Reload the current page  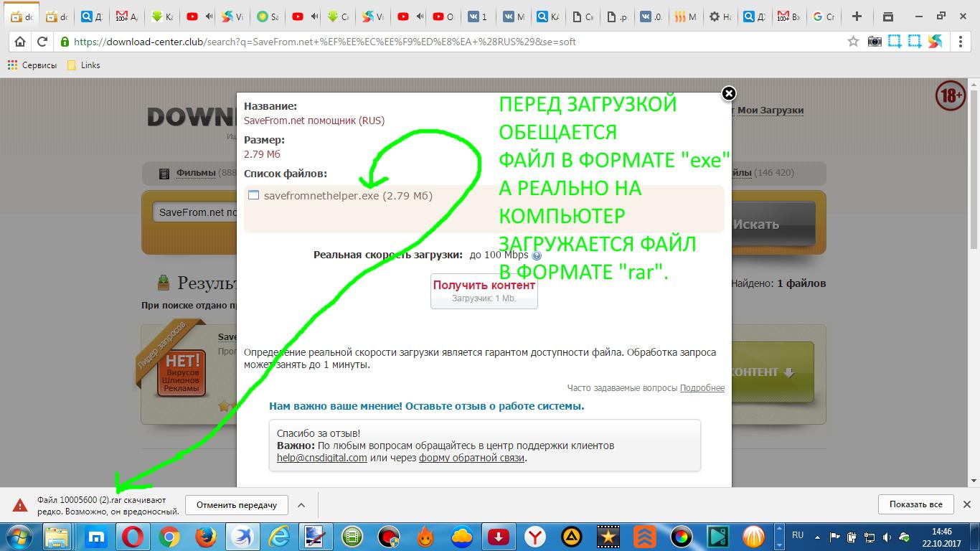[x=42, y=42]
